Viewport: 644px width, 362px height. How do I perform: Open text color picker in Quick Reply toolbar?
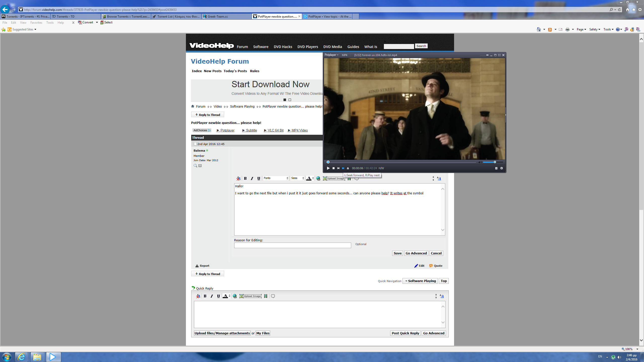pyautogui.click(x=226, y=296)
